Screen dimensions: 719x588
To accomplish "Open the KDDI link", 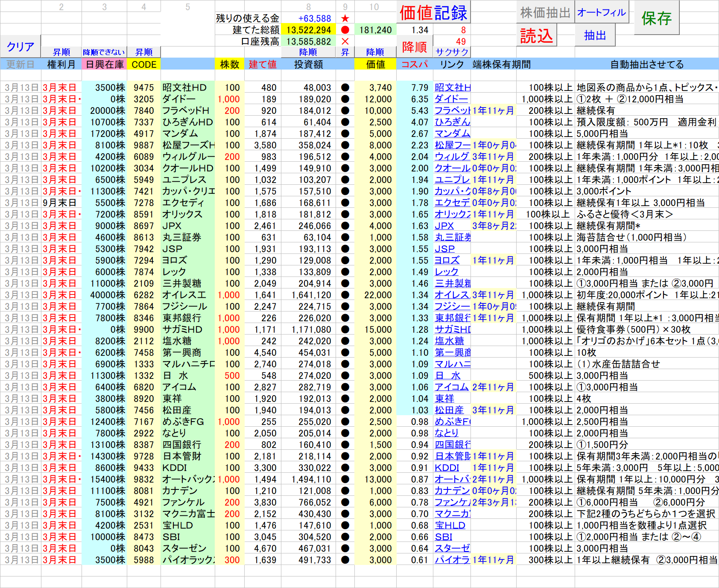I will click(x=447, y=468).
